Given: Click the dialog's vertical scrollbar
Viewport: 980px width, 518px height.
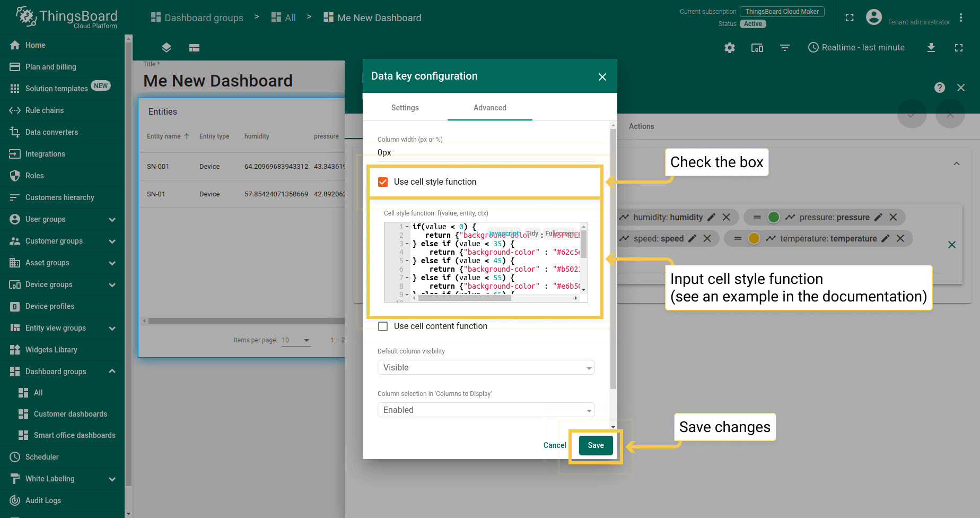Looking at the screenshot, I should (x=614, y=260).
